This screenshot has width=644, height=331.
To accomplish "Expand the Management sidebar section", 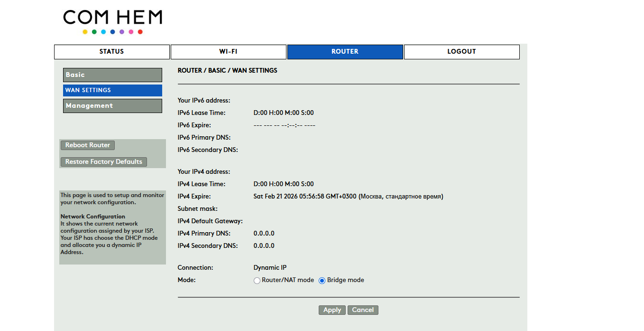I will (x=112, y=106).
